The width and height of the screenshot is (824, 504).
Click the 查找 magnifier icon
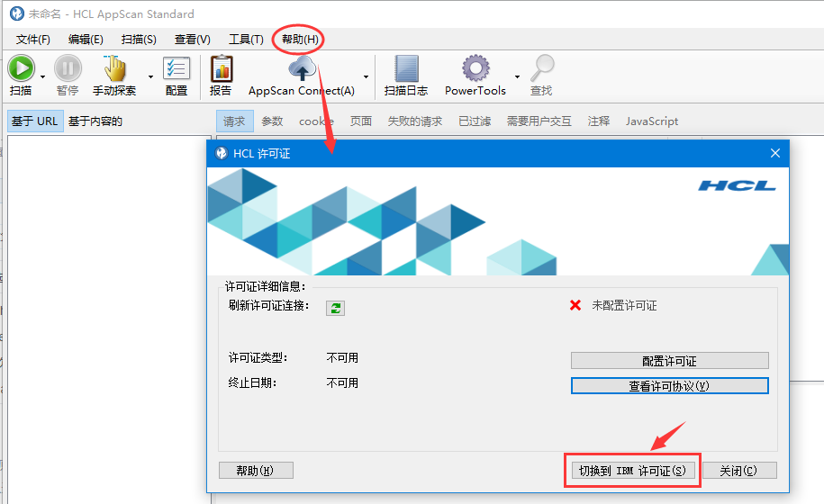pyautogui.click(x=542, y=68)
